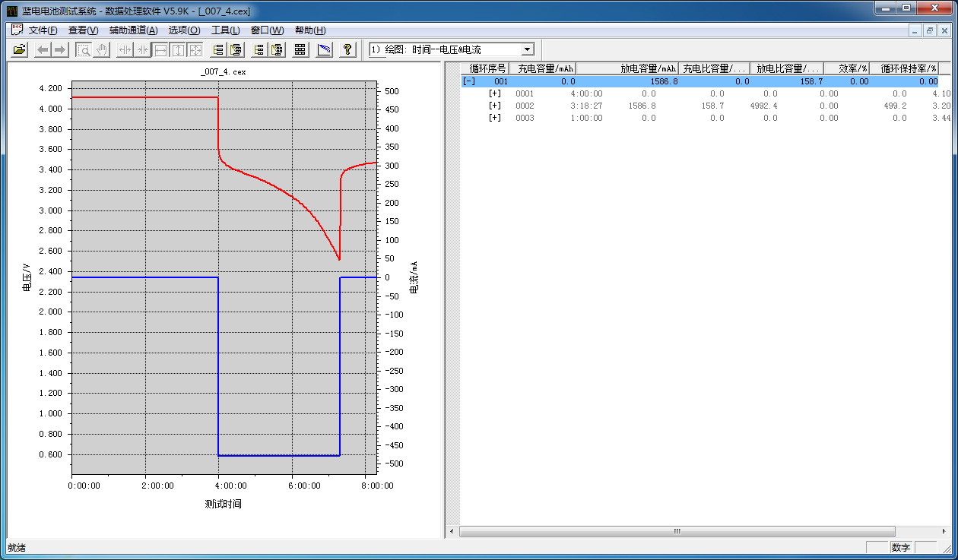The height and width of the screenshot is (560, 958).
Task: Click the 就绪 status bar text
Action: coord(16,547)
